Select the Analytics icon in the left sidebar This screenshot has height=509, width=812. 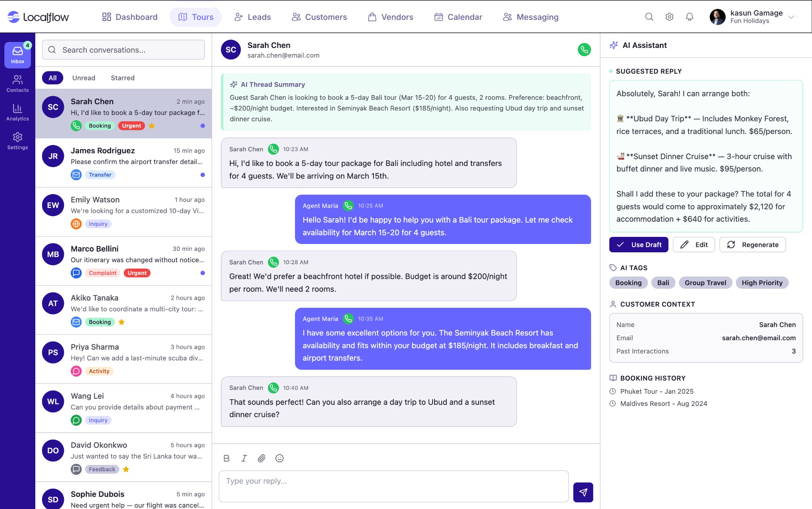click(x=17, y=112)
